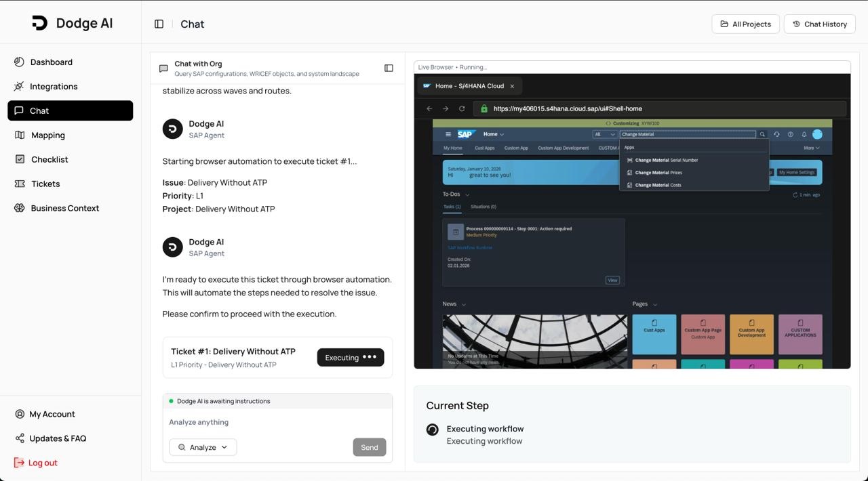The width and height of the screenshot is (868, 481).
Task: Choose Change Material Prices suggestion
Action: (694, 173)
